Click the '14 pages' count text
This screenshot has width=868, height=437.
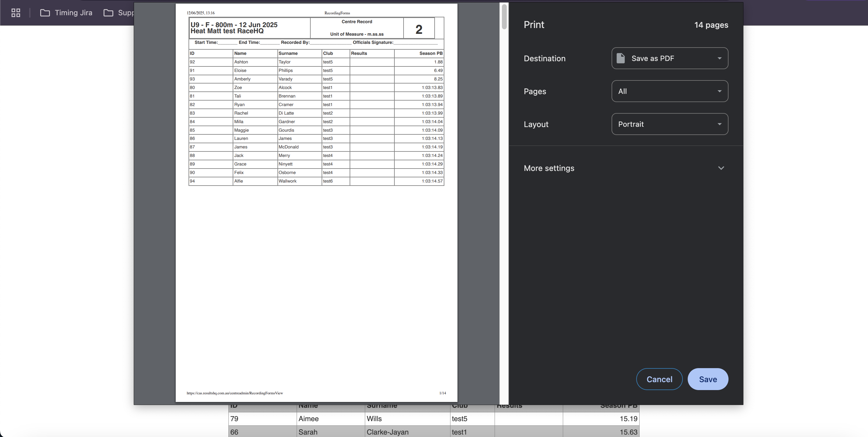tap(711, 25)
